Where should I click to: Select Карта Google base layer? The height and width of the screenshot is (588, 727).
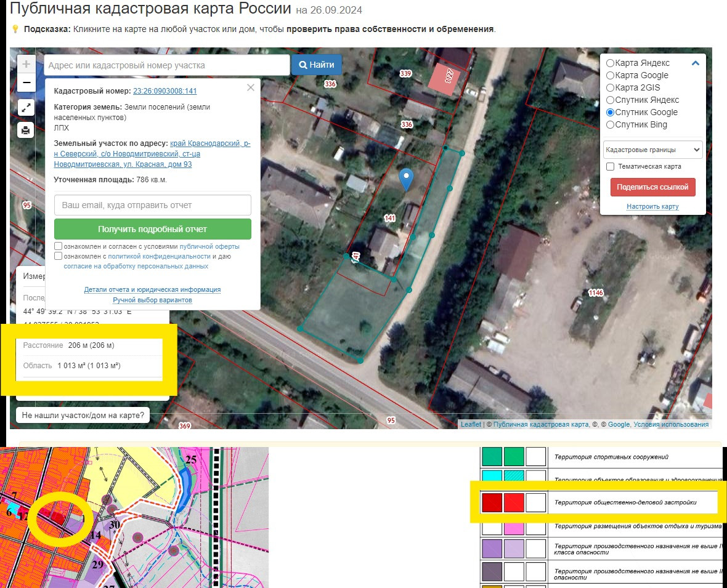pyautogui.click(x=610, y=75)
